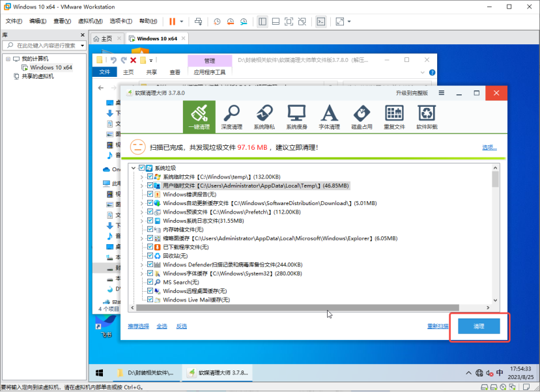This screenshot has height=392, width=540.
Task: Collapse the 系统垃圾 tree node
Action: 134,168
